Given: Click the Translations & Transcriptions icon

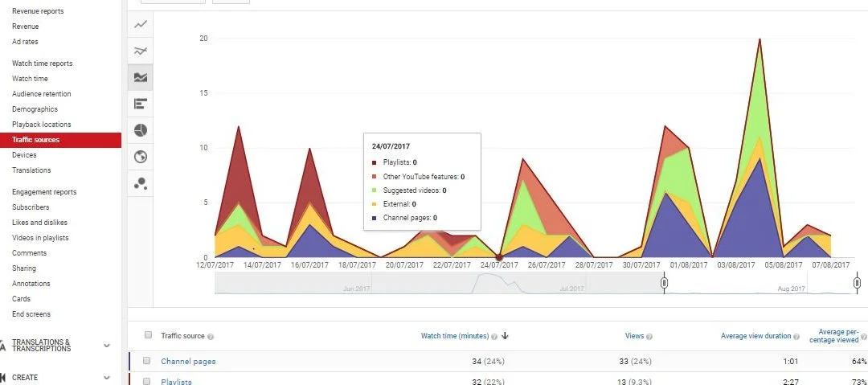Looking at the screenshot, I should pyautogui.click(x=3, y=346).
